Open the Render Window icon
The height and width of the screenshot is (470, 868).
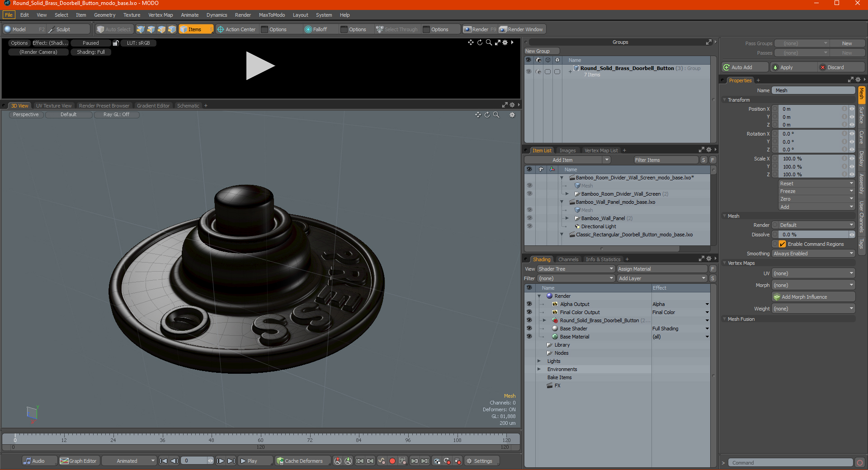(503, 29)
